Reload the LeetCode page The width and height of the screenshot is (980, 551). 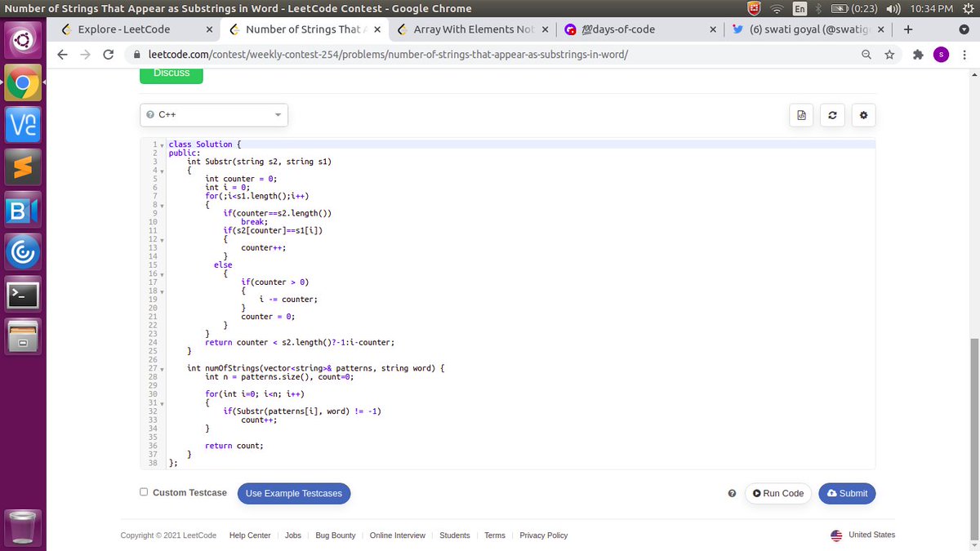[x=108, y=55]
